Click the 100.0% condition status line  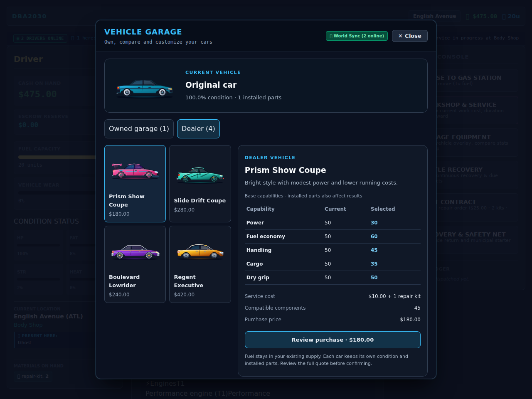(233, 98)
